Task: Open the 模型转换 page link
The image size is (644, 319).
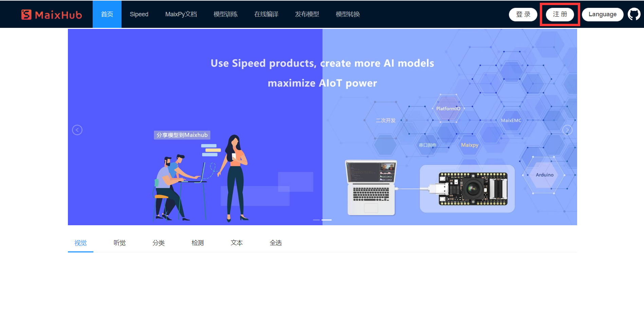Action: [348, 14]
